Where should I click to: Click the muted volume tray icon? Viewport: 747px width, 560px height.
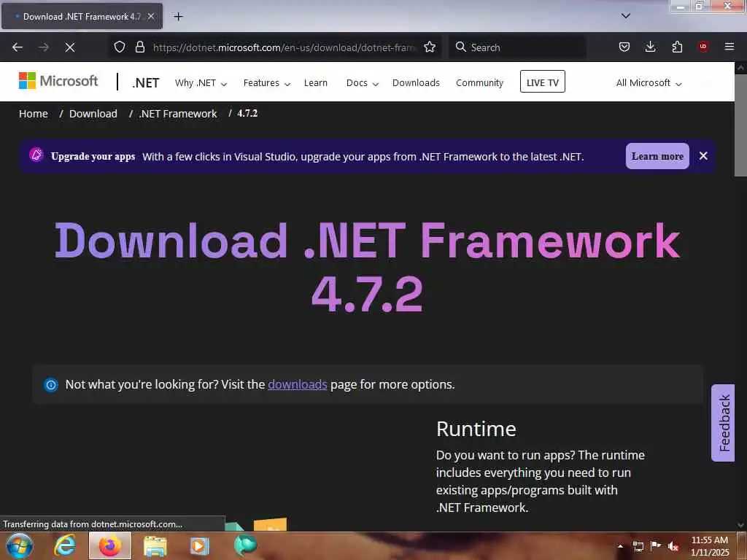pos(673,546)
